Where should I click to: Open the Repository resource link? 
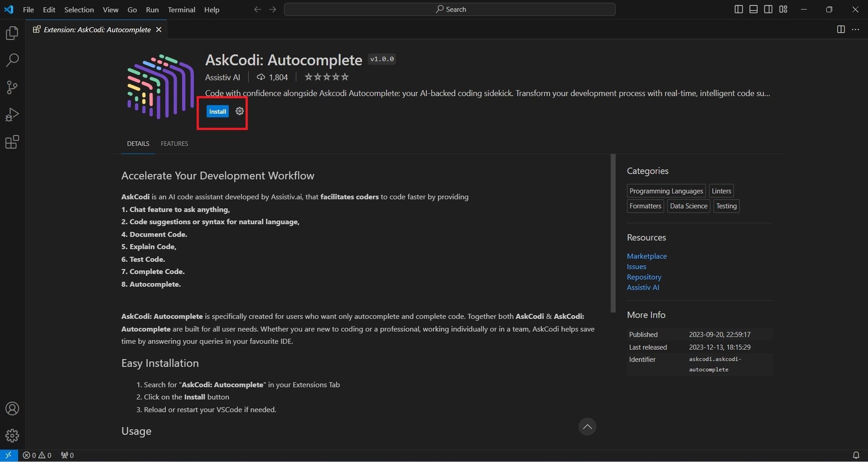644,277
